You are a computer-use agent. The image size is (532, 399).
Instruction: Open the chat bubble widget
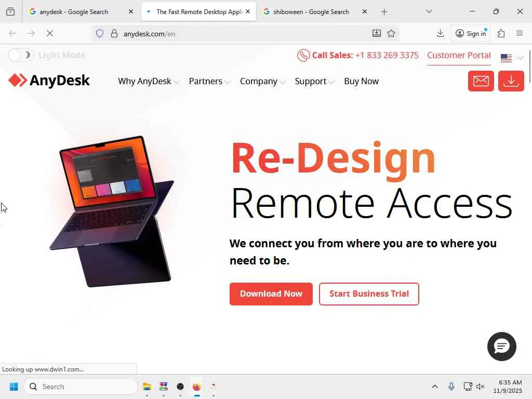(x=501, y=347)
